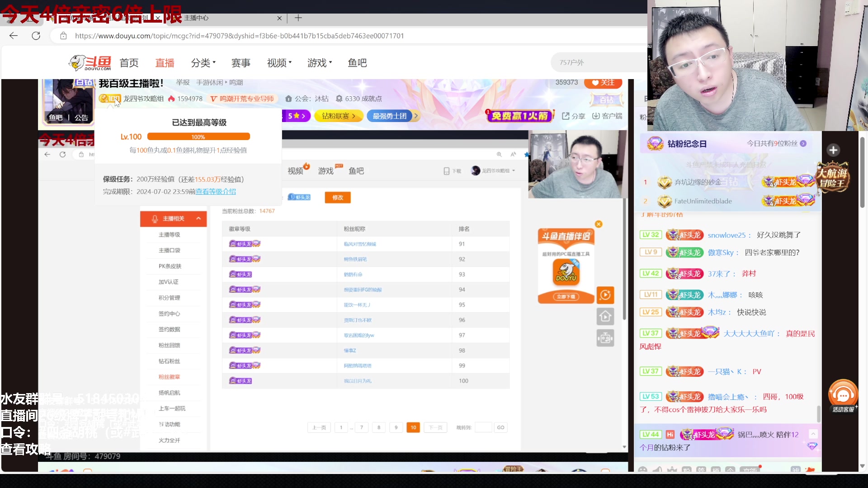The width and height of the screenshot is (868, 488).
Task: Click the plus button above 大航海 badge
Action: [x=833, y=150]
